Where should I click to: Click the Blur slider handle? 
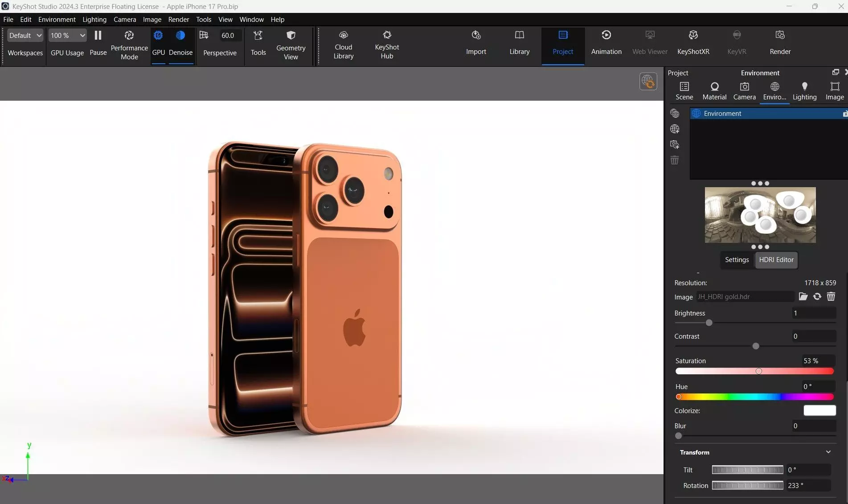click(x=678, y=436)
